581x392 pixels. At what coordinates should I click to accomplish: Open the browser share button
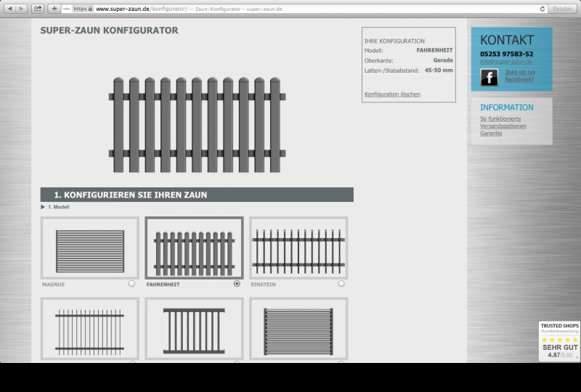(x=38, y=9)
